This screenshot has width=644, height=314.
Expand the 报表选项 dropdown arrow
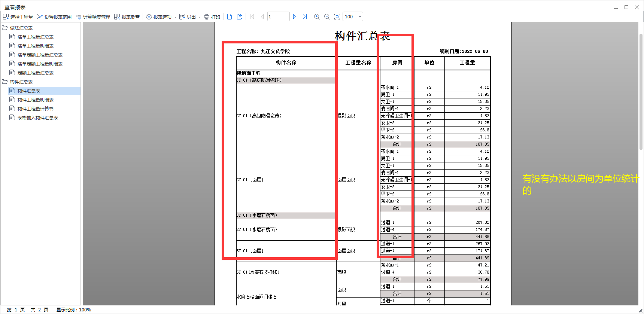click(175, 17)
